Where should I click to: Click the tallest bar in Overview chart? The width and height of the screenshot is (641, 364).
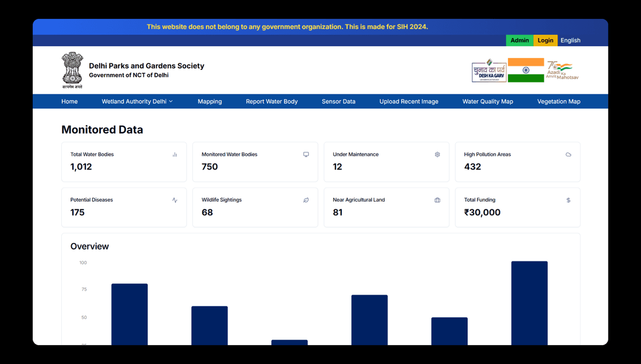pyautogui.click(x=529, y=302)
